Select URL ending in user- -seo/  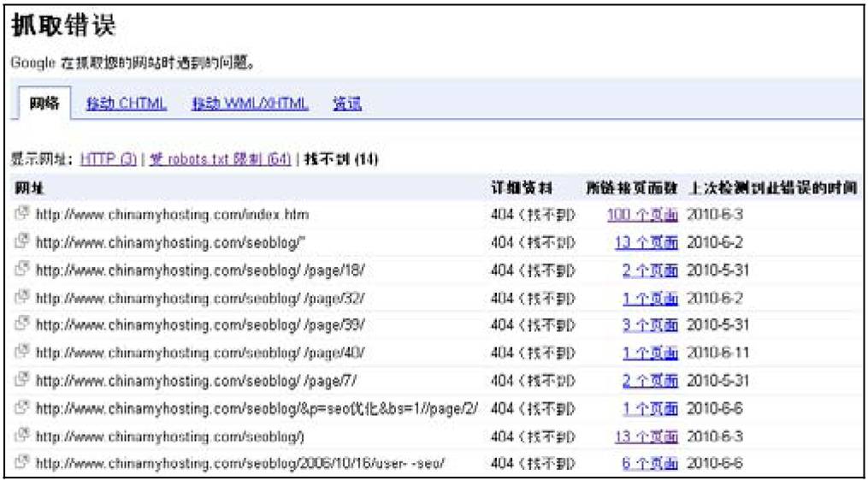240,463
